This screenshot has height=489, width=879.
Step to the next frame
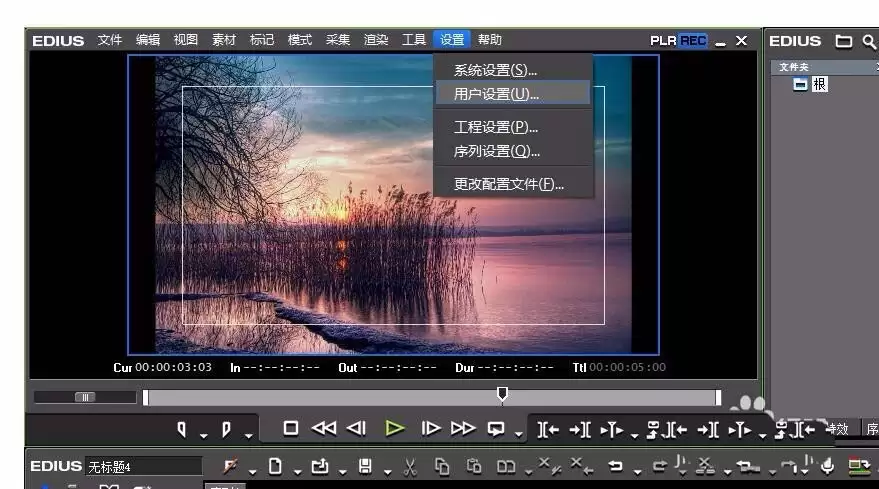431,428
